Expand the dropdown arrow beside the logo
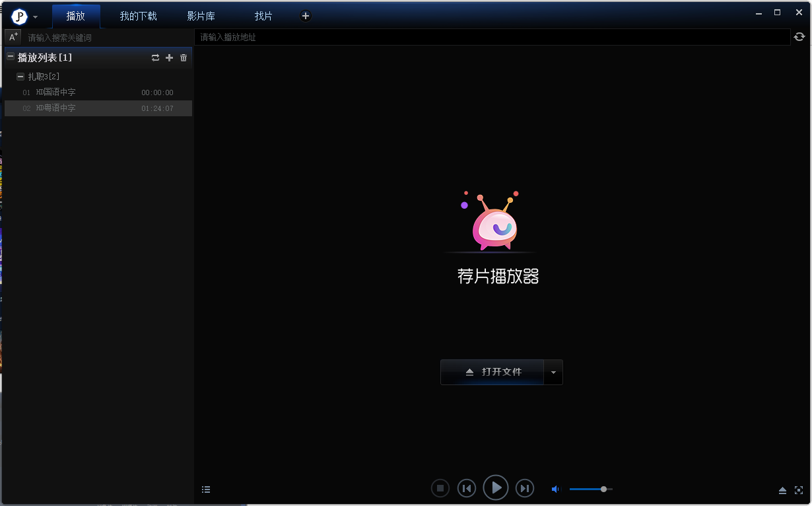The height and width of the screenshot is (506, 812). point(35,17)
